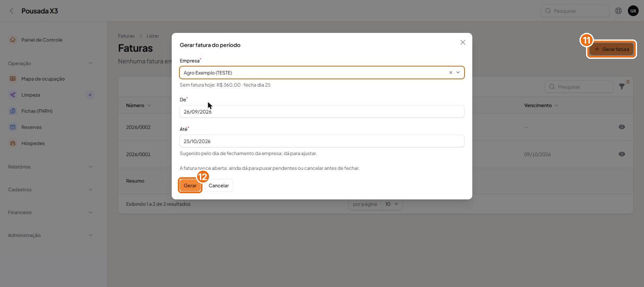
Task: Click the Listar breadcrumb
Action: coord(153,36)
